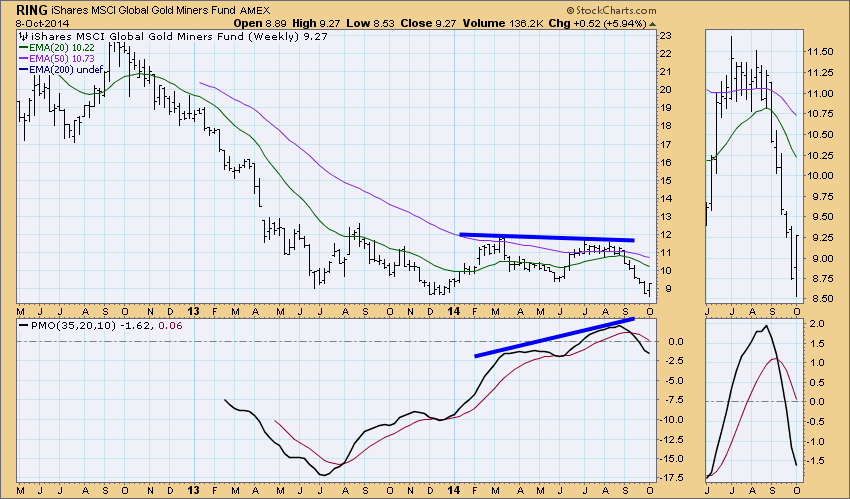
Task: Click the EMA(50) 10.73 legend entry
Action: (x=56, y=59)
